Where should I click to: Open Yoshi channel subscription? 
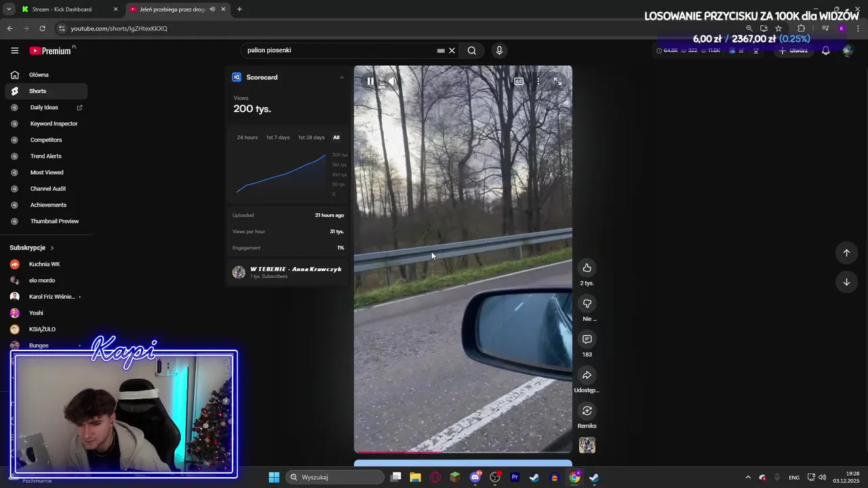click(46, 313)
